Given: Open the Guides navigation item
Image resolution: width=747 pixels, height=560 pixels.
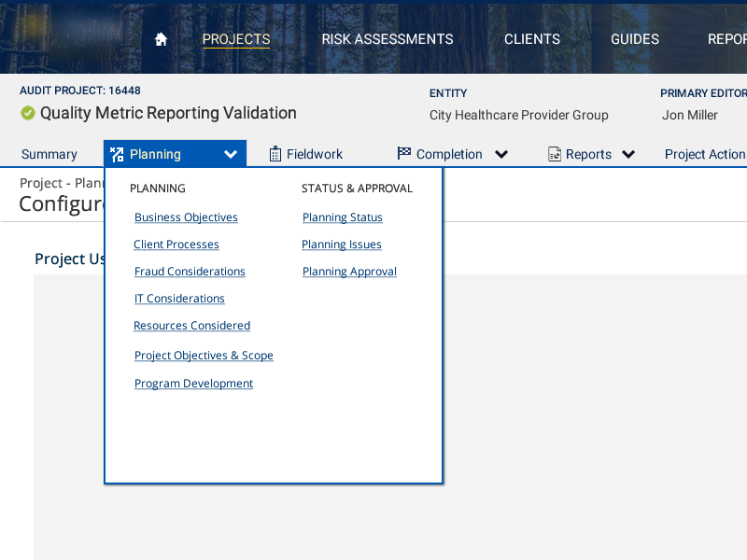Looking at the screenshot, I should 635,39.
